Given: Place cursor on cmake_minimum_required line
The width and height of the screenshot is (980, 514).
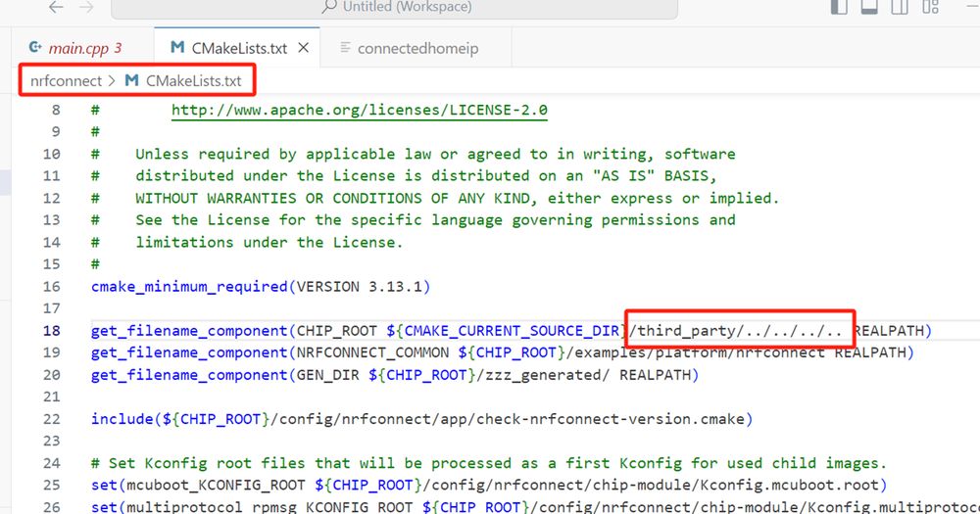Looking at the screenshot, I should 261,287.
